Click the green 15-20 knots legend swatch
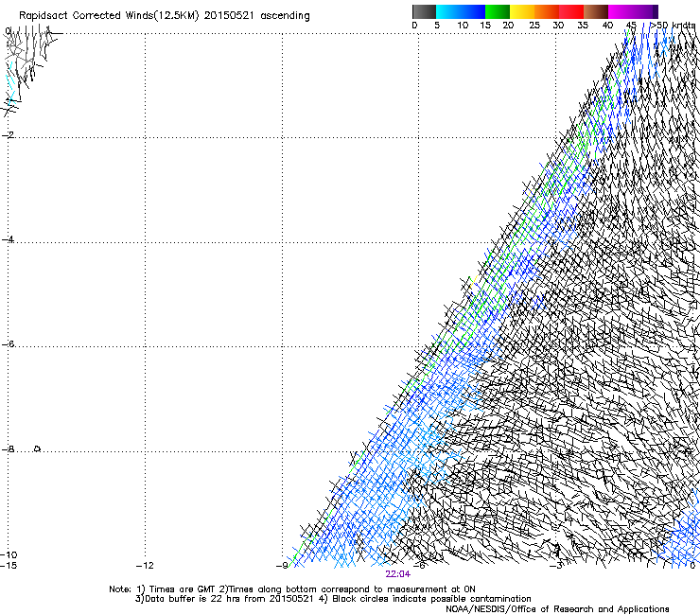 498,11
